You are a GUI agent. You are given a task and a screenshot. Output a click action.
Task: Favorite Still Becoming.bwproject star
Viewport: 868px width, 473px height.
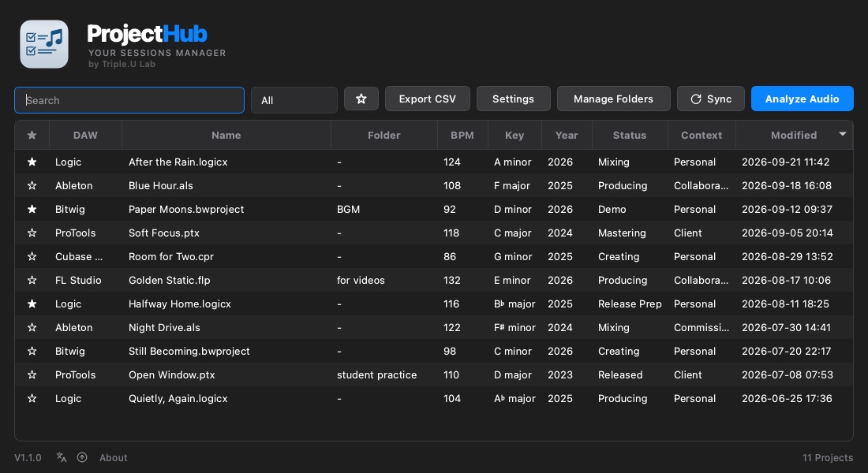tap(32, 352)
